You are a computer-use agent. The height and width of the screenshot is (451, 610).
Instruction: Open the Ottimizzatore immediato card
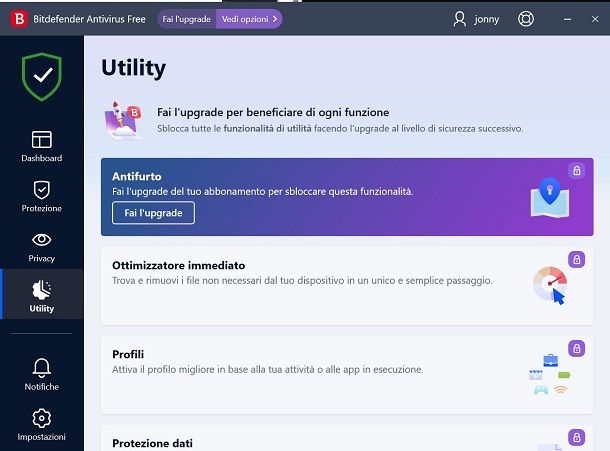coord(347,286)
